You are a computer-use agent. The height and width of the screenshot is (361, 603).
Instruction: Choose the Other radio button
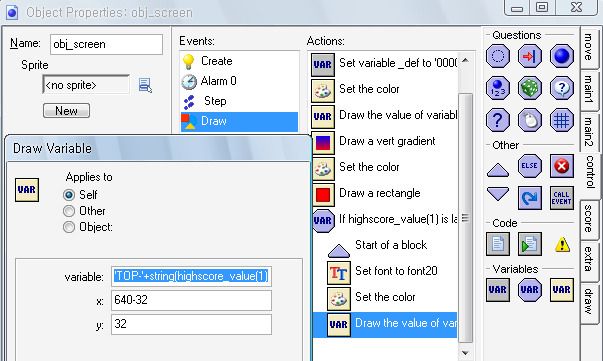point(69,211)
